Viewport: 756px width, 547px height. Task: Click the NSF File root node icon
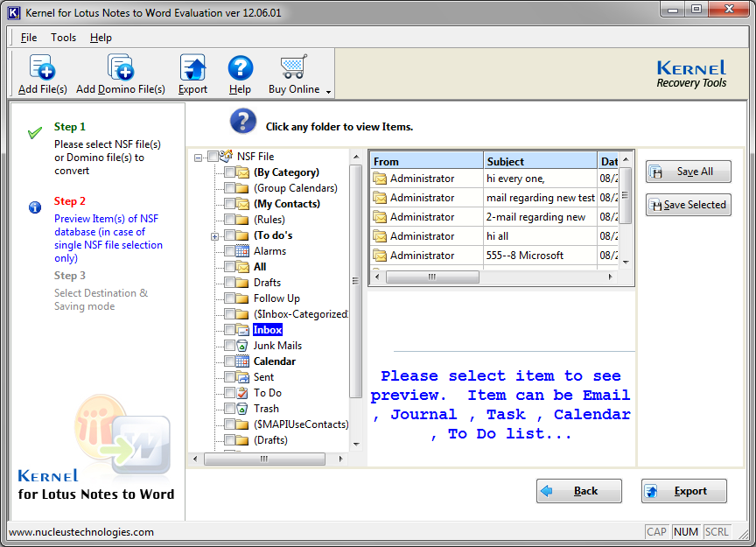[x=226, y=156]
